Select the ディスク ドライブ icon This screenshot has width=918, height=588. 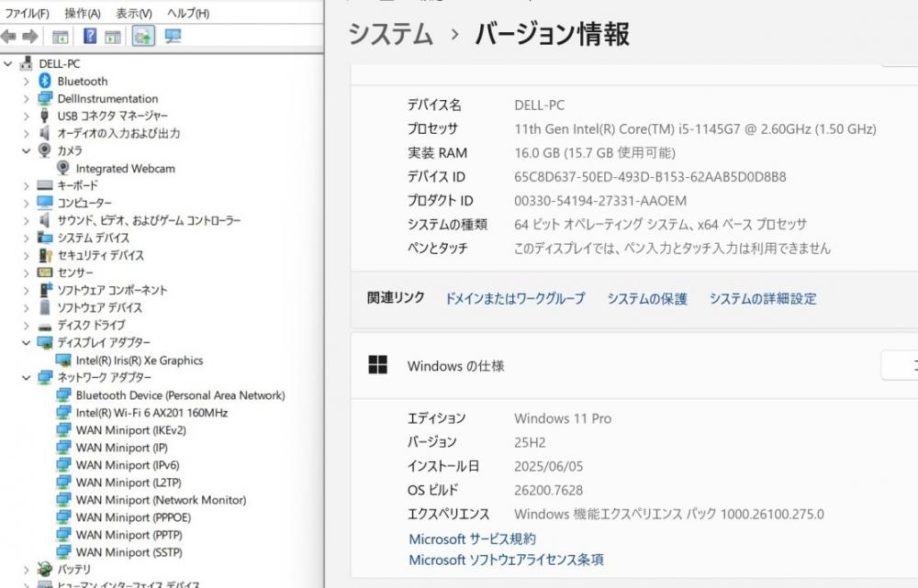tap(45, 326)
